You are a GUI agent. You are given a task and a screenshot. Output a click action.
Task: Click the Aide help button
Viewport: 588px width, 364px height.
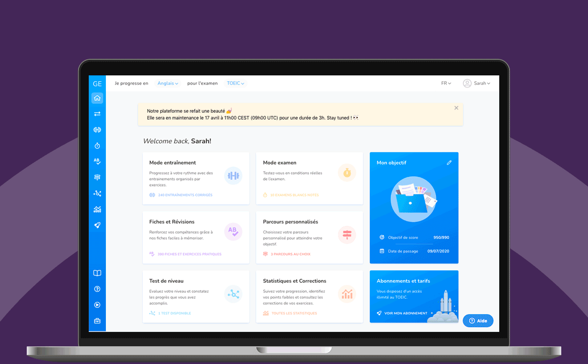click(x=478, y=321)
